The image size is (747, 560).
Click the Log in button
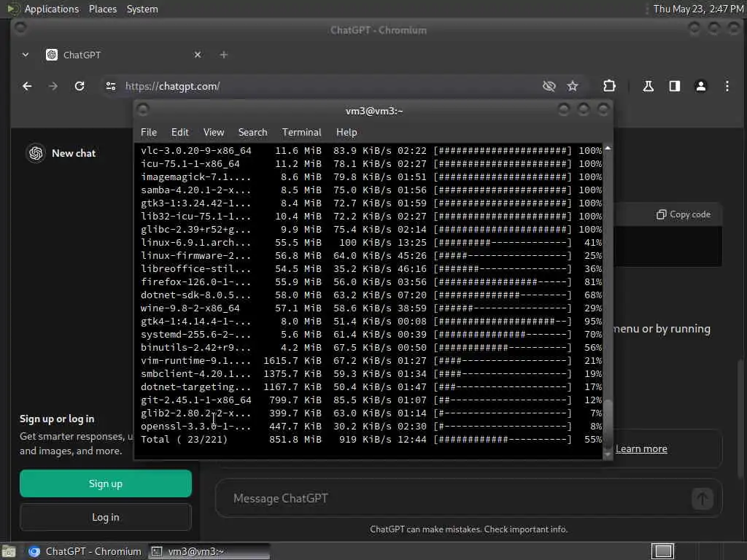pos(106,517)
